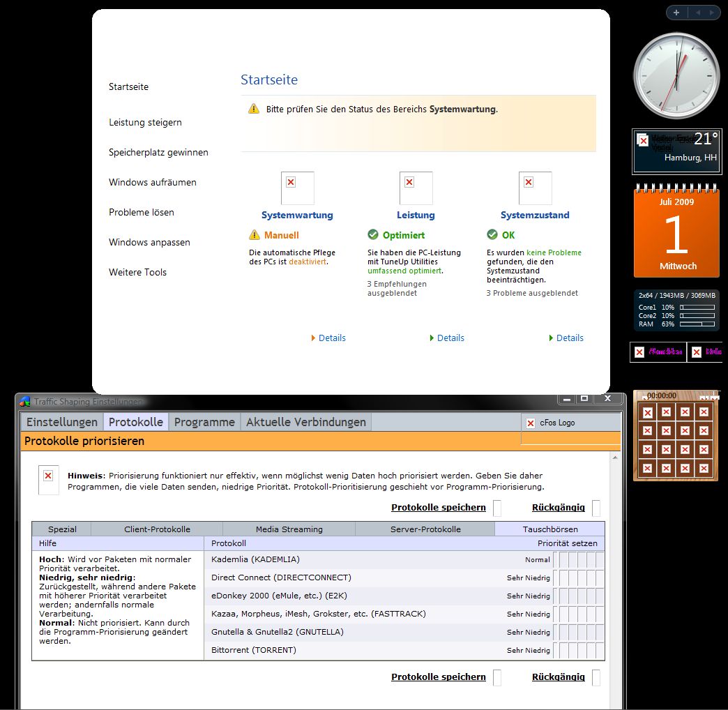
Task: Click the right pink-text gadget's broken image
Action: tap(697, 352)
